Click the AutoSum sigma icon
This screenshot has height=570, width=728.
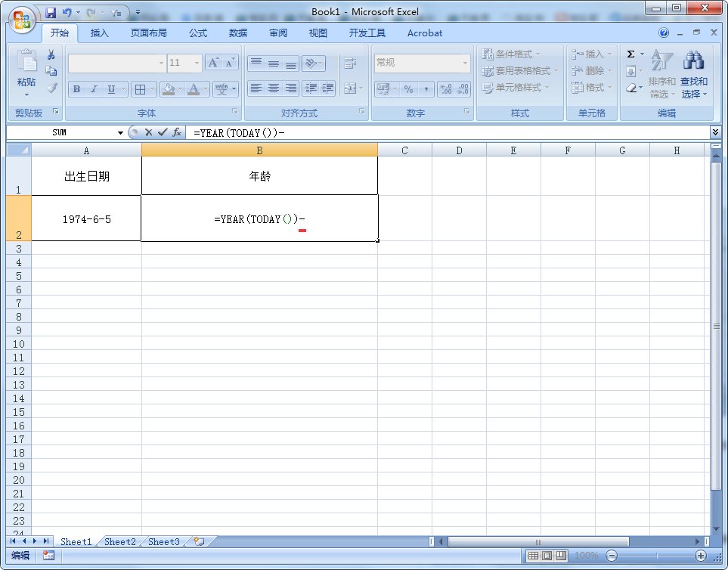point(631,54)
